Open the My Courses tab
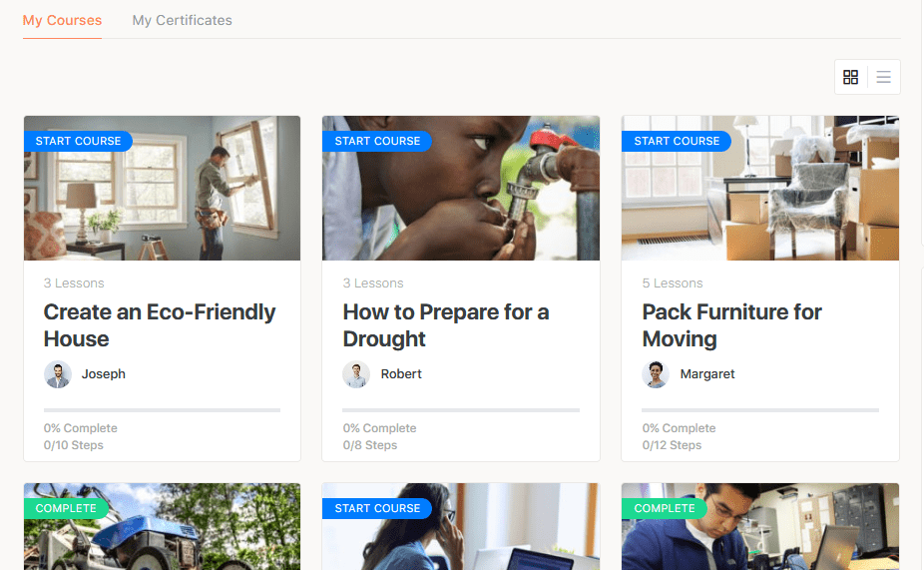Viewport: 924px width, 570px height. pos(62,20)
